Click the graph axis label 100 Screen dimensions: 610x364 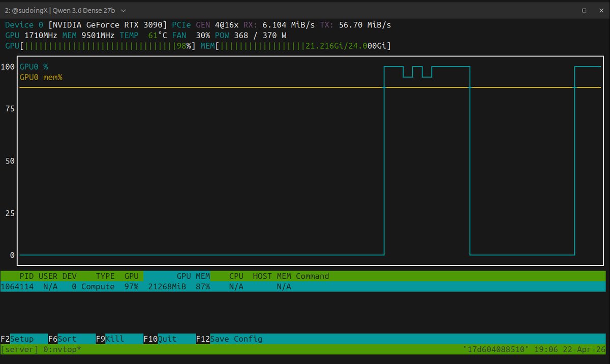click(8, 67)
